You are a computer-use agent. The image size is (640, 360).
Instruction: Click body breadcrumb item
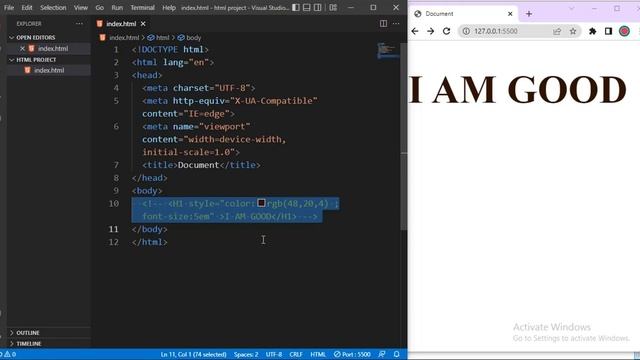pyautogui.click(x=193, y=38)
